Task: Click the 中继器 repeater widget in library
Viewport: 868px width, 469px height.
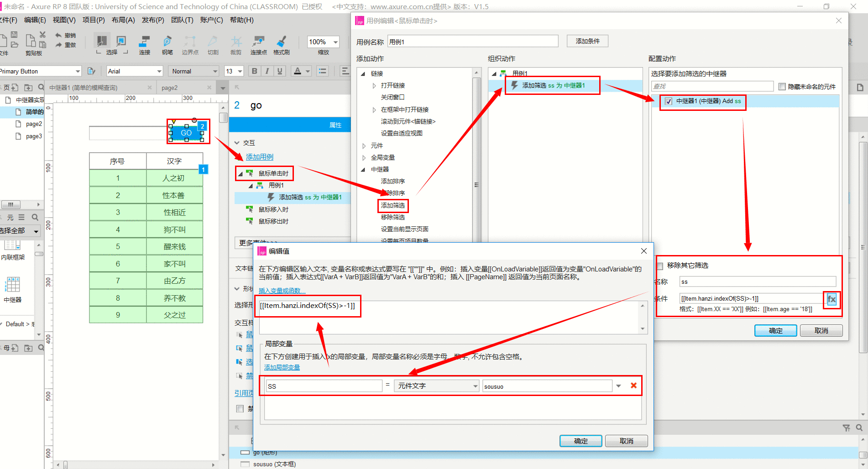Action: click(12, 289)
